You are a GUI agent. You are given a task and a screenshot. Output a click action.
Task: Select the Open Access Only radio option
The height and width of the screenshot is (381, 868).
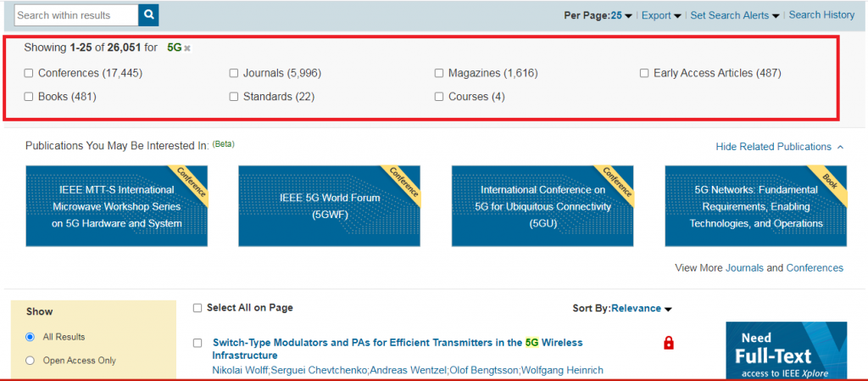click(x=30, y=361)
